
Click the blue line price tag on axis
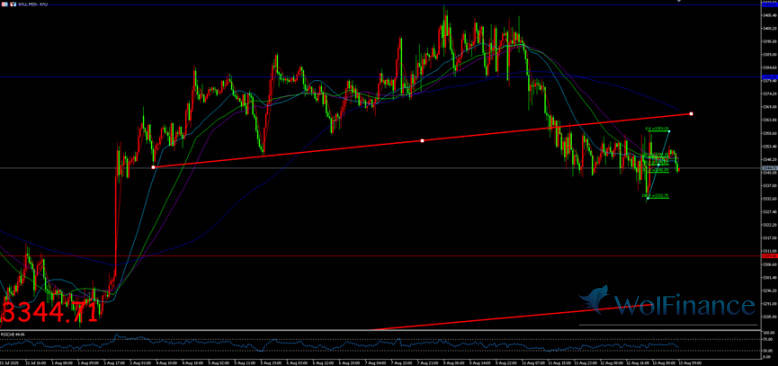769,77
